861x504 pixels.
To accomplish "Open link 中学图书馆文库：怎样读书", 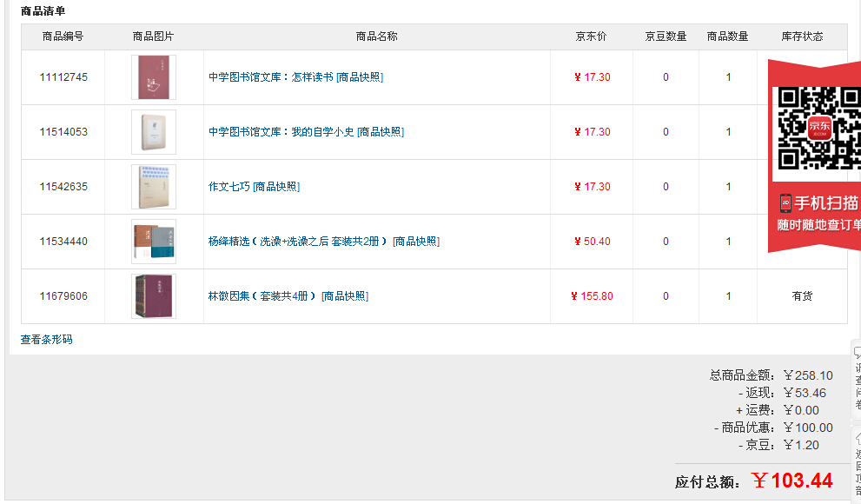I will coord(271,77).
